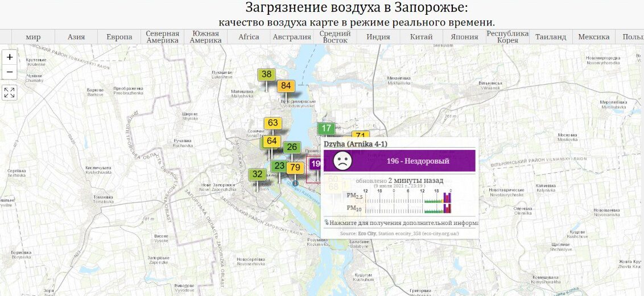Click the green marker showing 32
This screenshot has width=644, height=296.
(x=257, y=174)
